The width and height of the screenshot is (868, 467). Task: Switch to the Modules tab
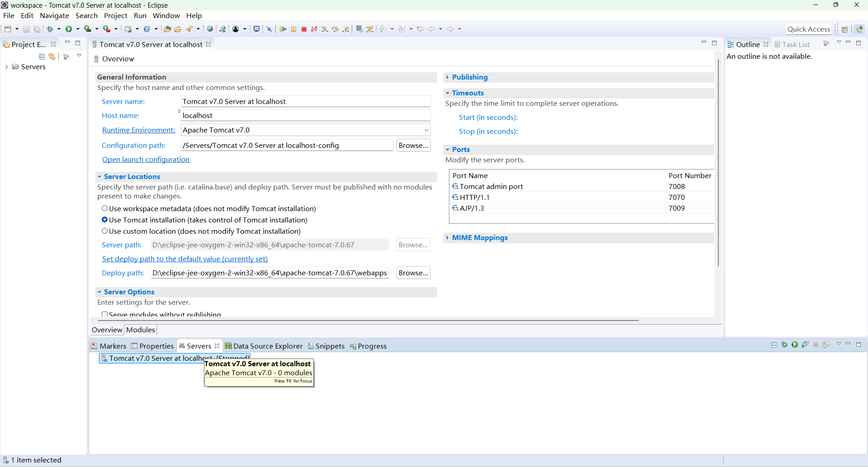(141, 330)
